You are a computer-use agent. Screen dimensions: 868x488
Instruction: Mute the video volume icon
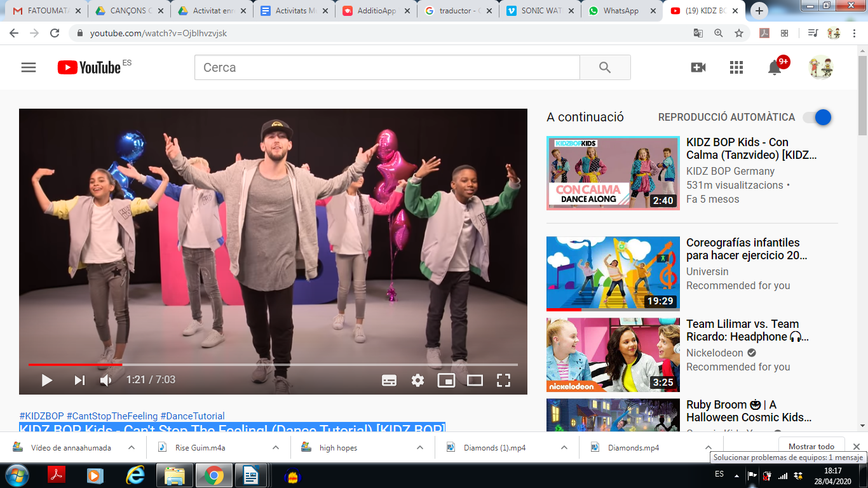point(106,380)
